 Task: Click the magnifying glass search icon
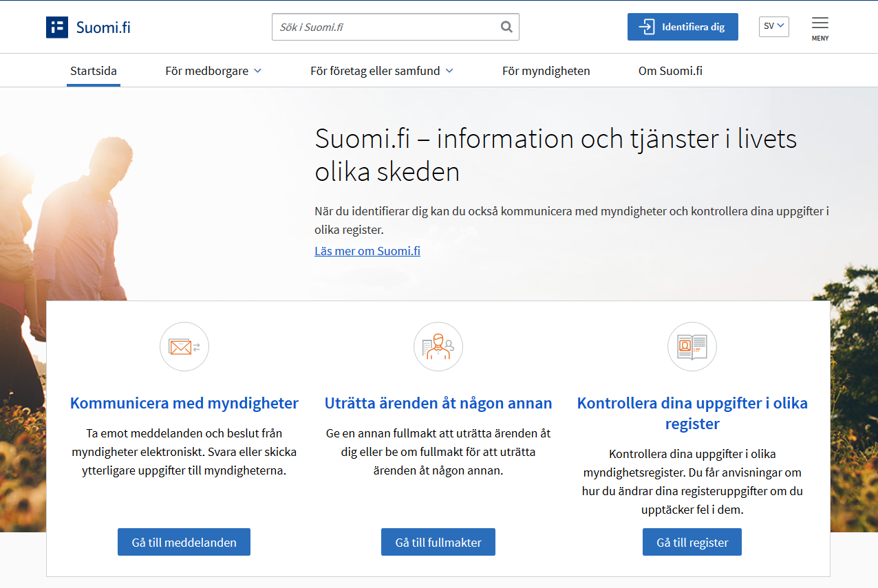[506, 28]
